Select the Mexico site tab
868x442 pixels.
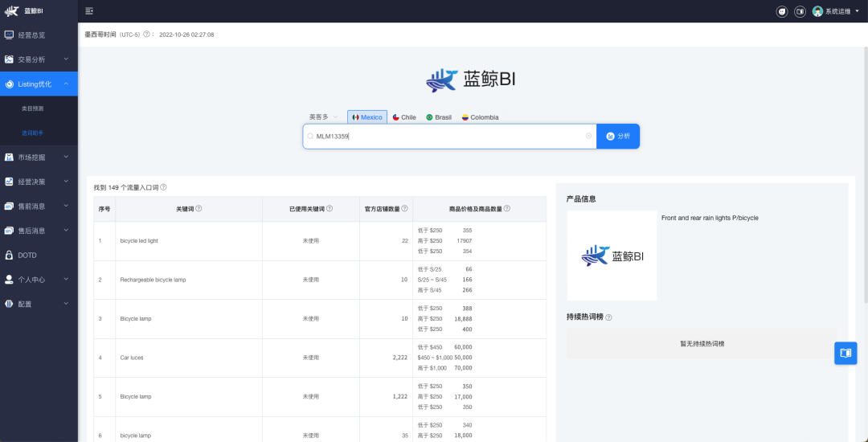coord(367,117)
